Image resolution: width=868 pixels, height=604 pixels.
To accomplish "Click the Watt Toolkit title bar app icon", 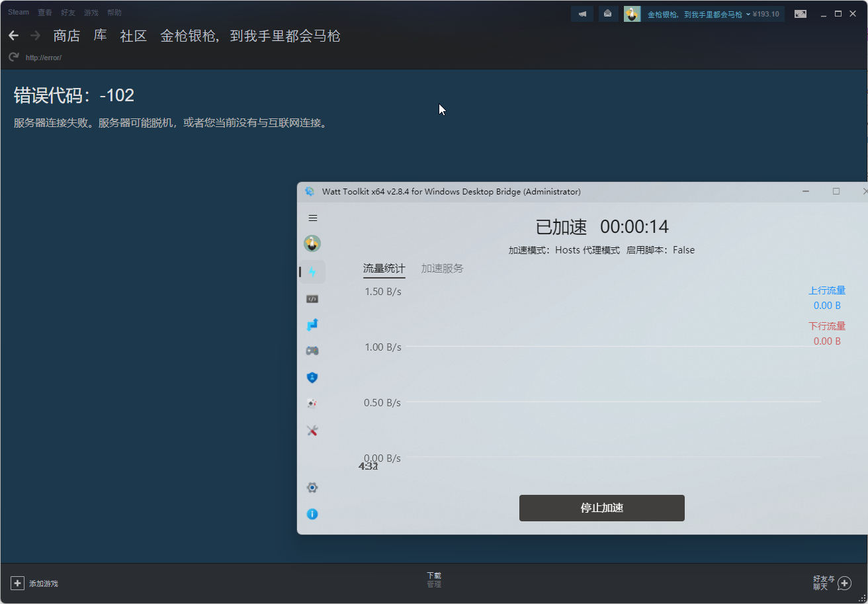I will pos(310,192).
